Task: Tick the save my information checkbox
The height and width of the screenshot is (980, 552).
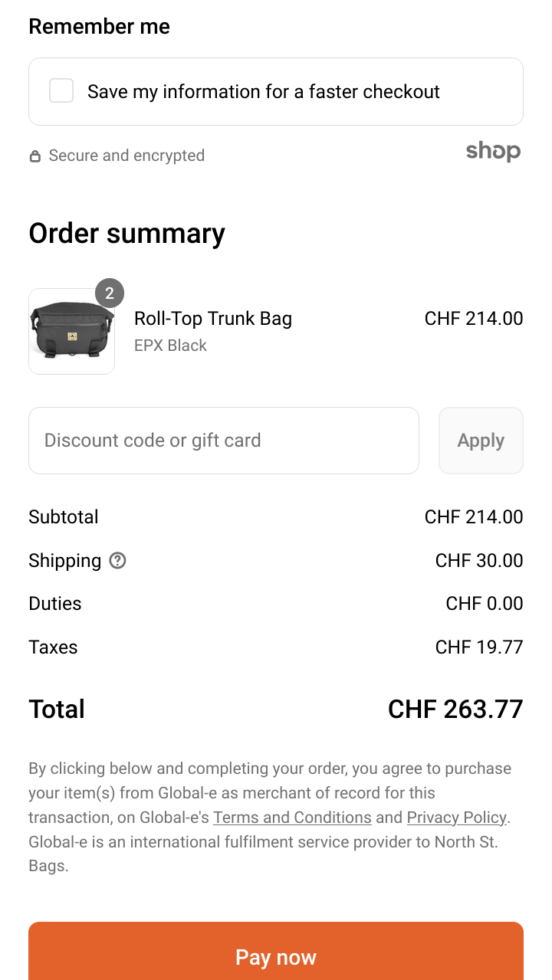Action: pyautogui.click(x=61, y=91)
